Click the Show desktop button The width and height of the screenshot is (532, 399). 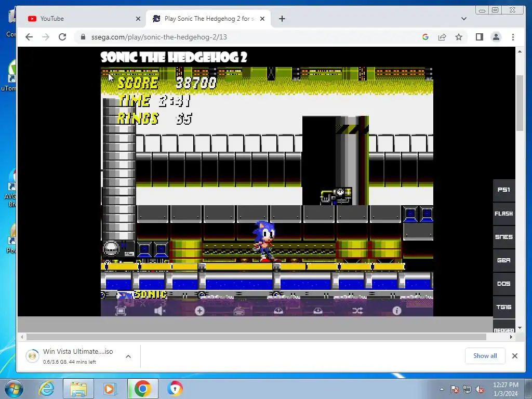(529, 389)
